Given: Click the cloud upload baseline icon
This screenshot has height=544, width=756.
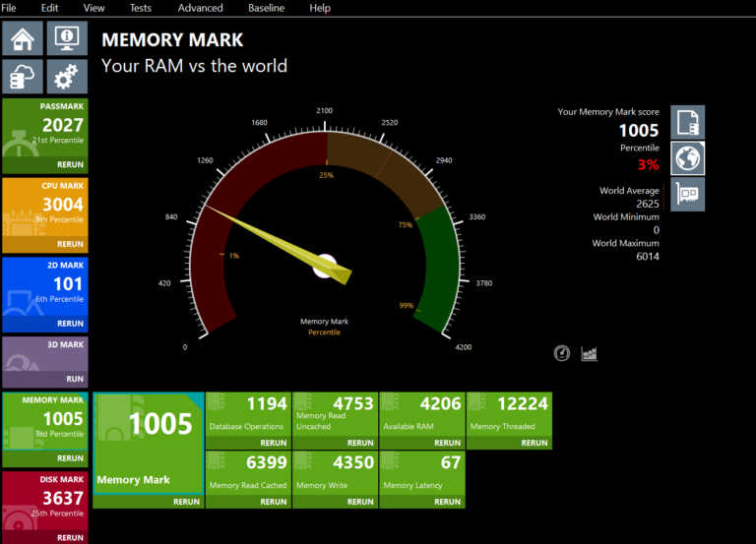Looking at the screenshot, I should click(x=23, y=77).
